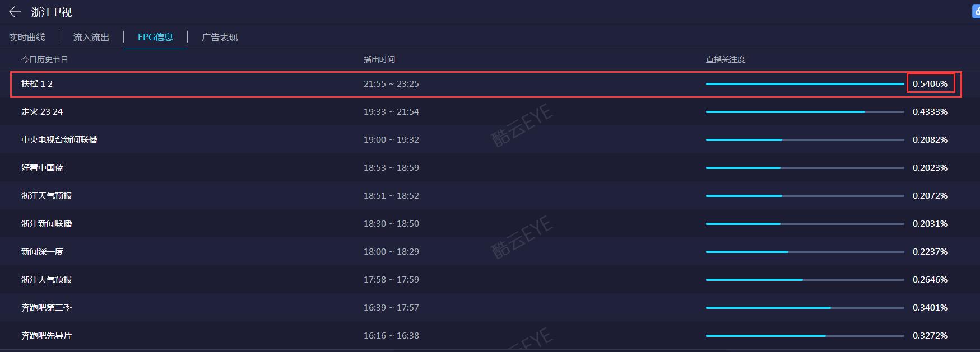Click the back arrow beside 浙江卫视

coord(15,12)
